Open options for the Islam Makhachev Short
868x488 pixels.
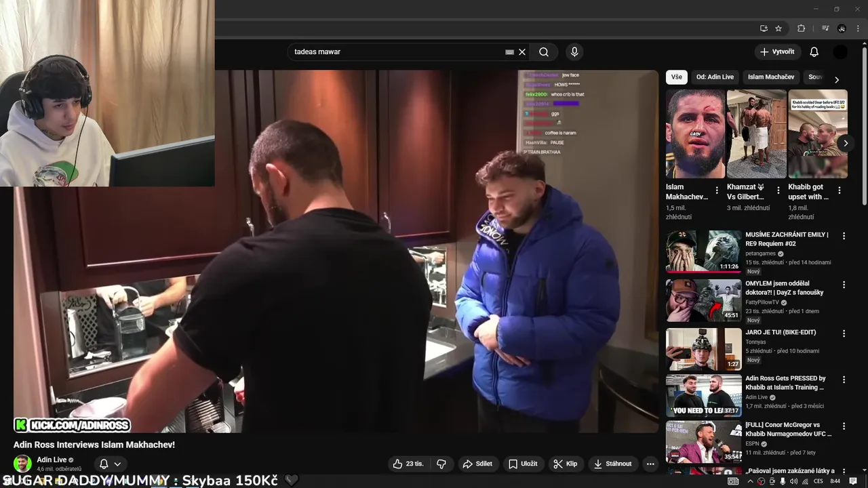pos(717,191)
